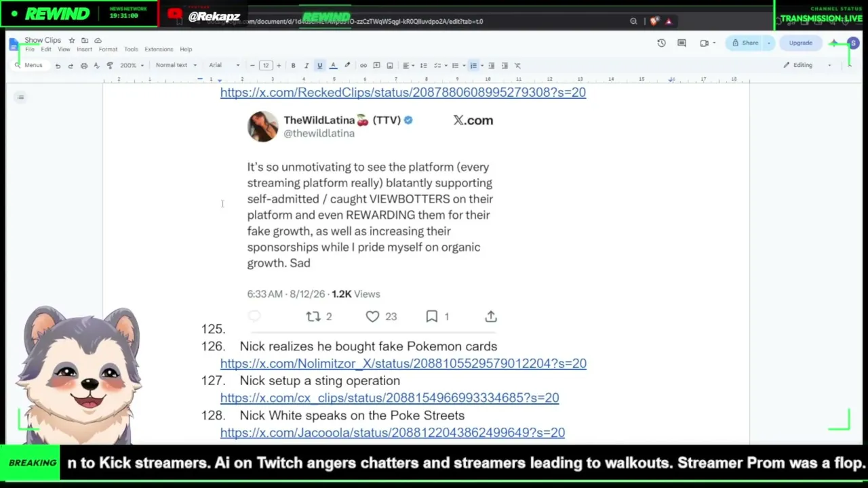Open the Extensions menu
Image resolution: width=868 pixels, height=488 pixels.
pos(159,49)
